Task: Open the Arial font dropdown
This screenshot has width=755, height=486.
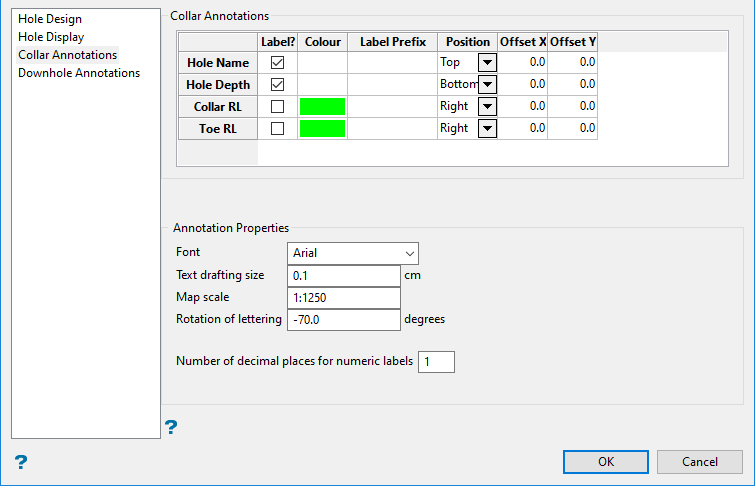Action: point(352,253)
